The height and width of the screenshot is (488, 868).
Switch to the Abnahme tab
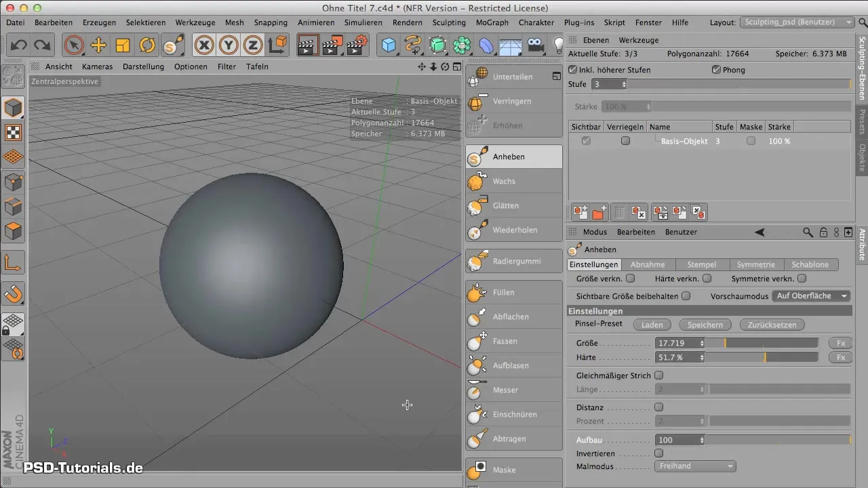648,264
